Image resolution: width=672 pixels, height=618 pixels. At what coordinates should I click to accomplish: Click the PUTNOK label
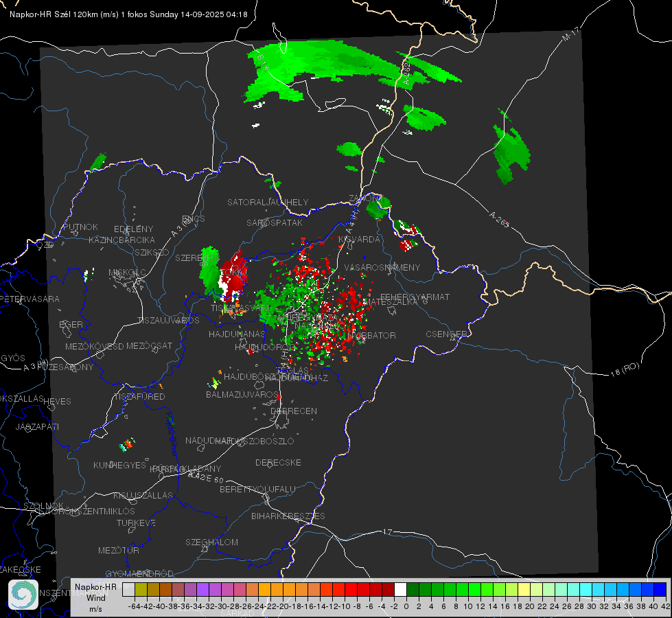pos(80,227)
